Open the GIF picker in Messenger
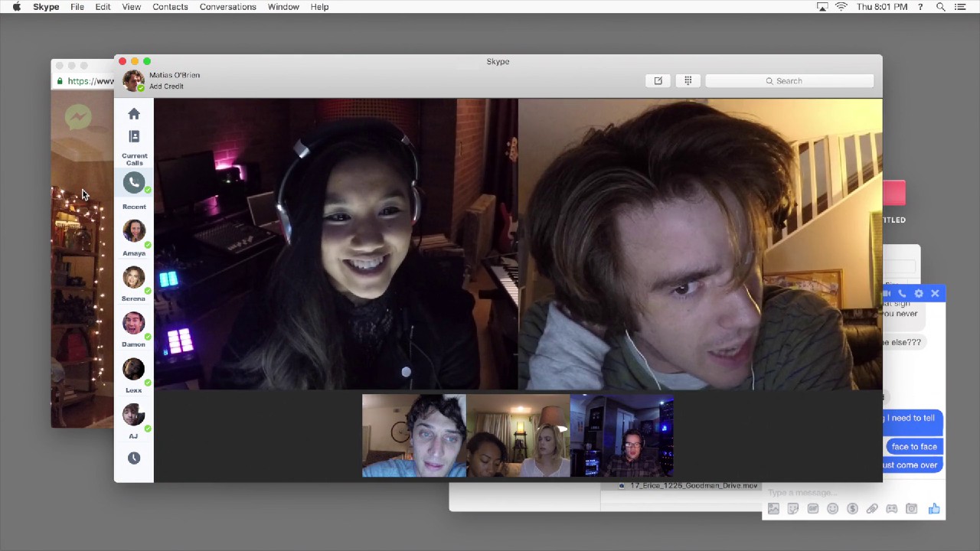Image resolution: width=980 pixels, height=551 pixels. [813, 509]
